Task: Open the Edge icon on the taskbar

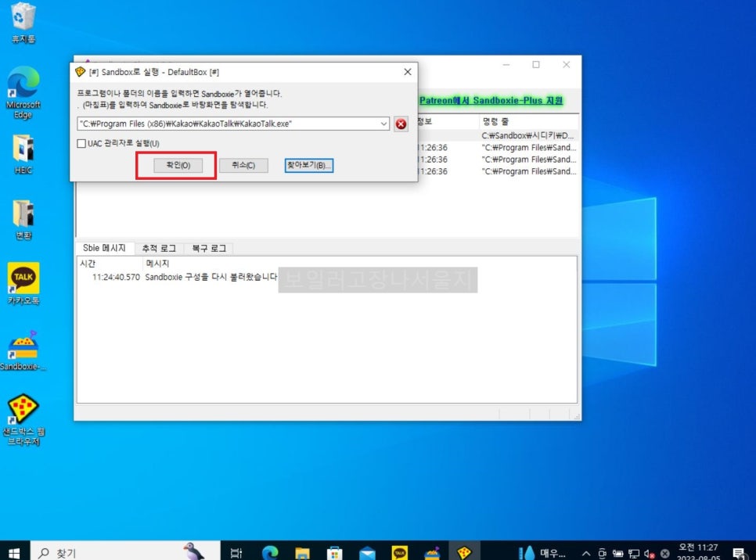Action: [x=269, y=552]
